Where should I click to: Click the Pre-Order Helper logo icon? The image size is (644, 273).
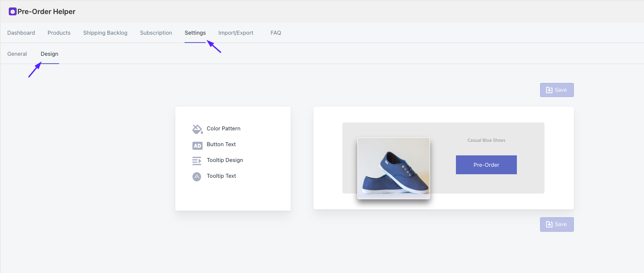point(12,12)
